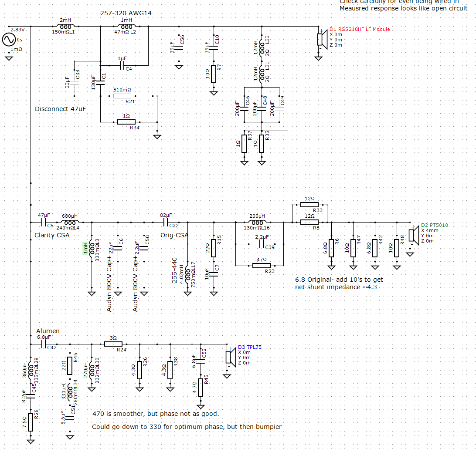Select the 10Ω resistor R47
The height and width of the screenshot is (452, 476).
coord(353,248)
